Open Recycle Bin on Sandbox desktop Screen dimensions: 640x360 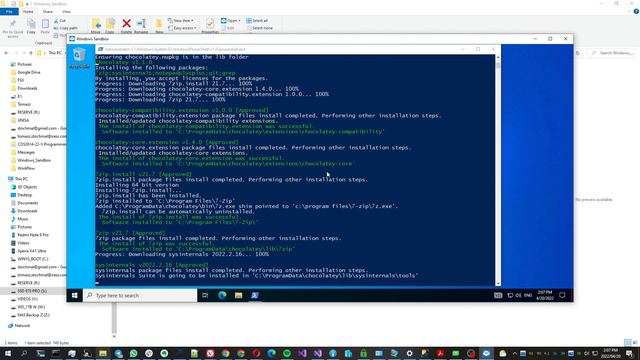[80, 58]
